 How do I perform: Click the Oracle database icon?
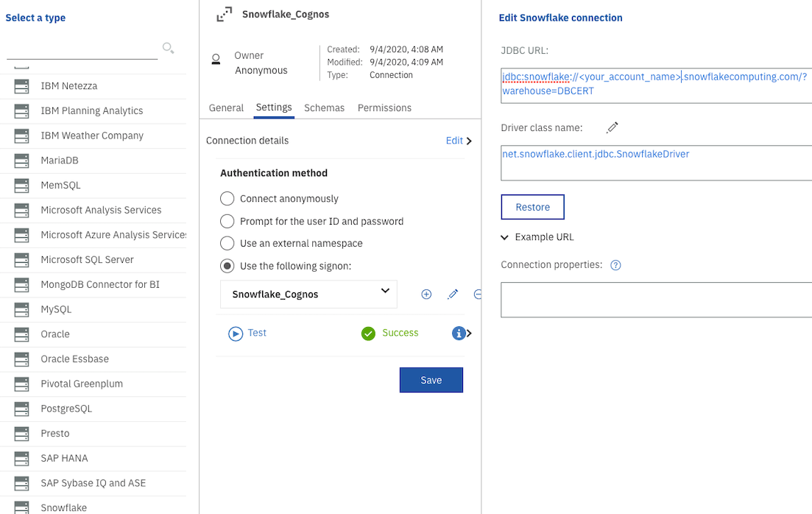22,334
